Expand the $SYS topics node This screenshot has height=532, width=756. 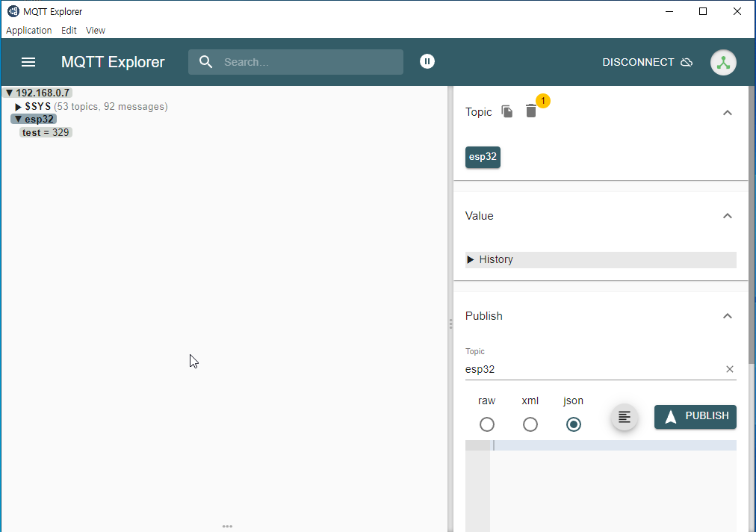point(18,107)
